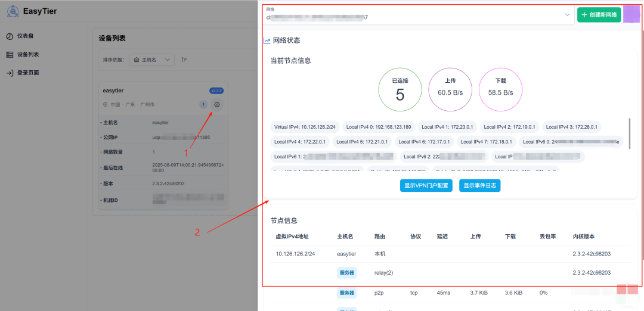Click chip Local IPv4 2: 172.19.0.1

click(509, 127)
